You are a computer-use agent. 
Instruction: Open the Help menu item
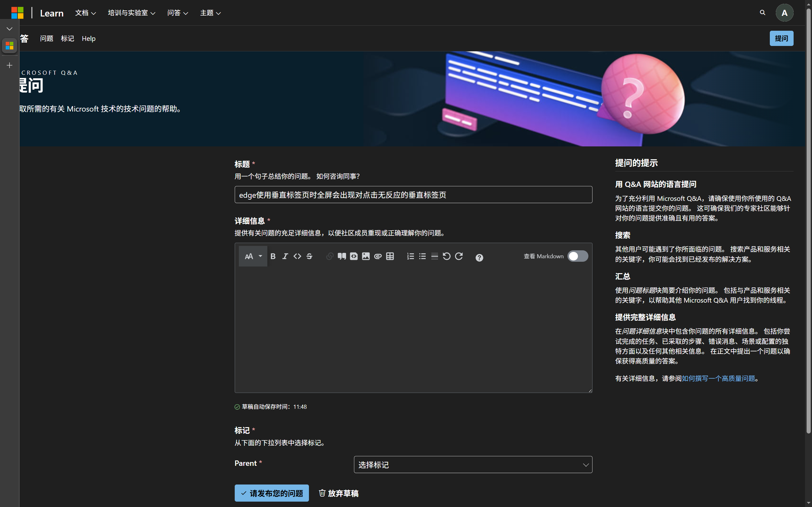(88, 39)
